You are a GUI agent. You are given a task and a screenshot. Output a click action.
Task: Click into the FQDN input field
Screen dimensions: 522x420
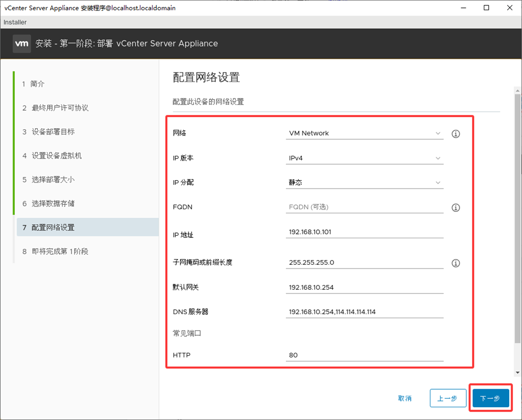(364, 207)
